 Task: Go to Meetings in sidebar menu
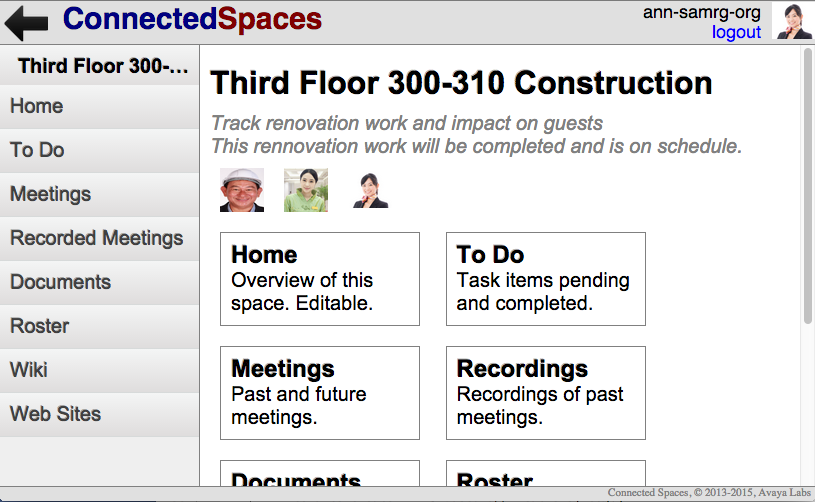click(99, 195)
